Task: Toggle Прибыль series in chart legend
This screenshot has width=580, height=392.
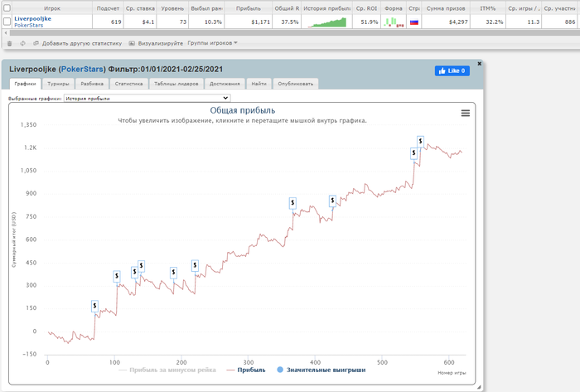Action: (x=246, y=370)
